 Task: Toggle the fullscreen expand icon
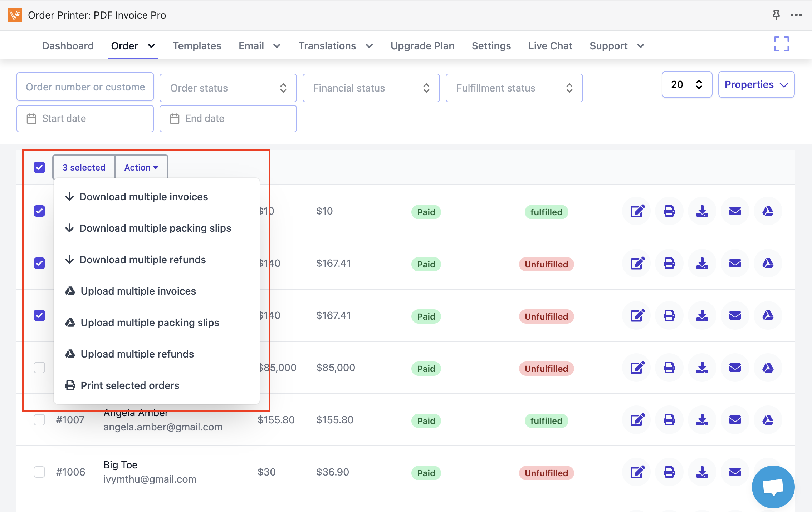point(781,44)
